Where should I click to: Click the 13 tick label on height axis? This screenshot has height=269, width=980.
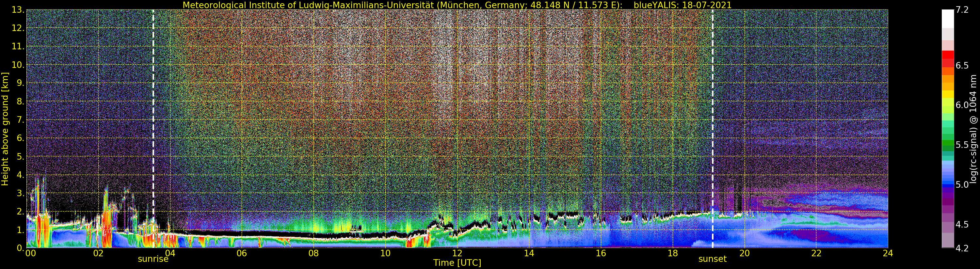18,10
